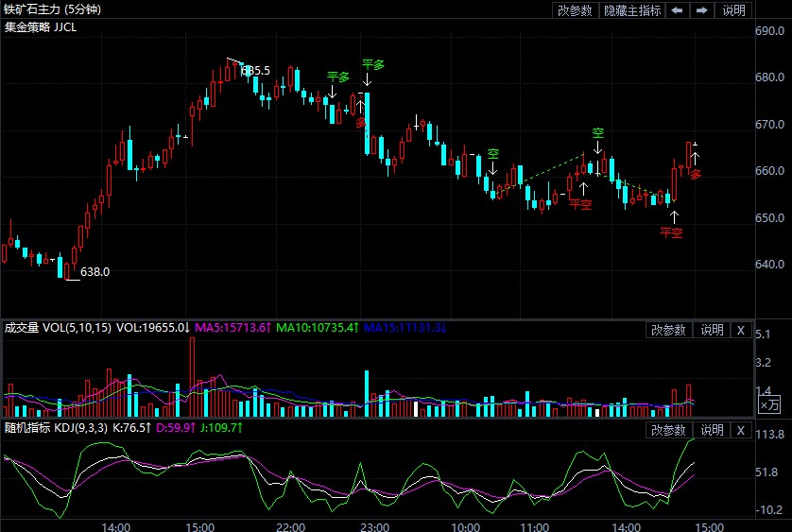Screen dimensions: 792x532
Task: Click the ×万 unit icon in volume panel
Action: (x=770, y=404)
